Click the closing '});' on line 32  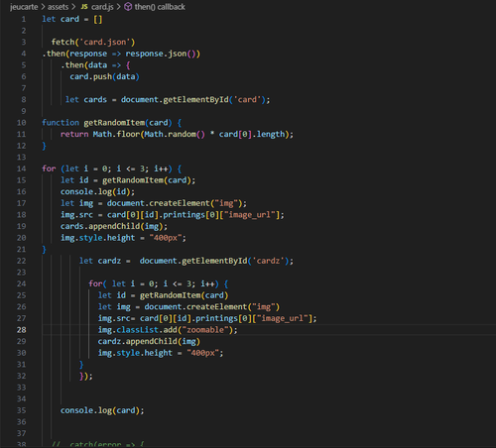point(86,376)
